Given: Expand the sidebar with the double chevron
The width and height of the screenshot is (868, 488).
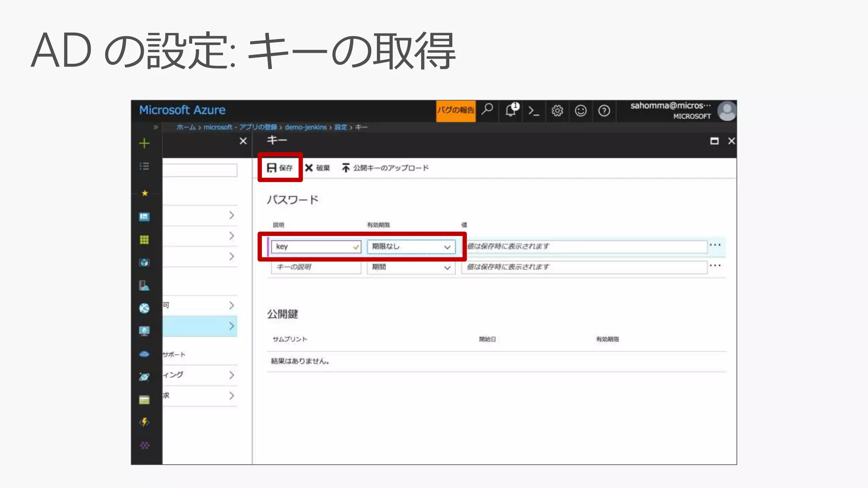Looking at the screenshot, I should click(x=156, y=127).
